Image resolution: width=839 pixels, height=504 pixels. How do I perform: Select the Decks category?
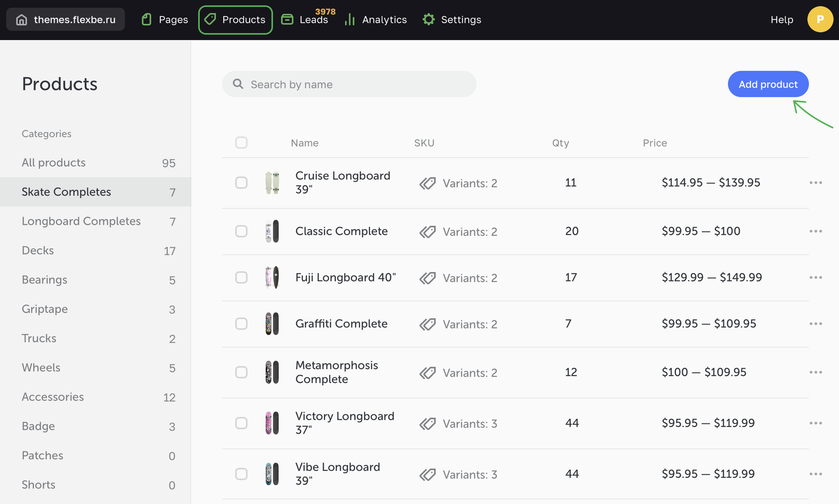(38, 250)
